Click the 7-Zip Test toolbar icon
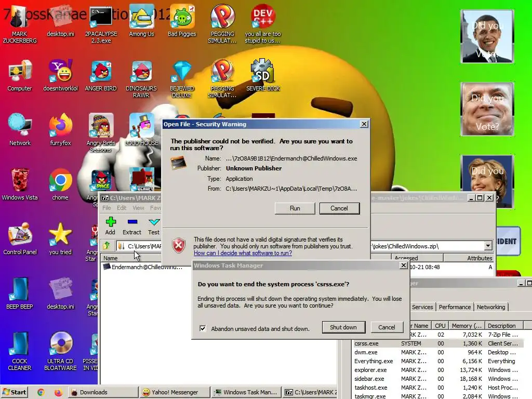 pyautogui.click(x=153, y=226)
